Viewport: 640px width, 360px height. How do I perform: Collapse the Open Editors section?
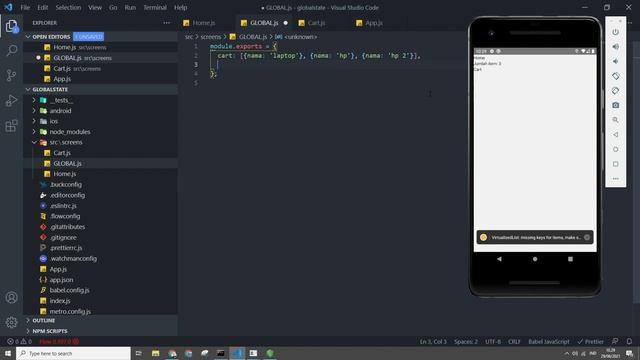28,37
